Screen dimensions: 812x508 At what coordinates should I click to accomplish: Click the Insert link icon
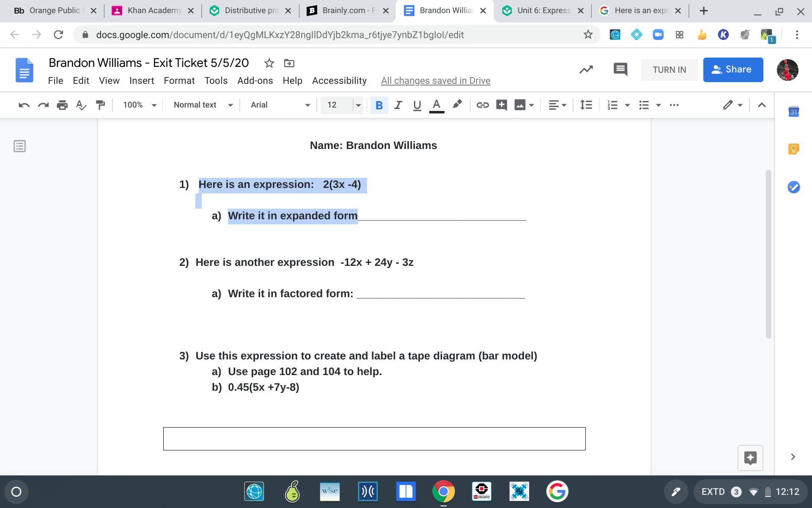(x=483, y=105)
